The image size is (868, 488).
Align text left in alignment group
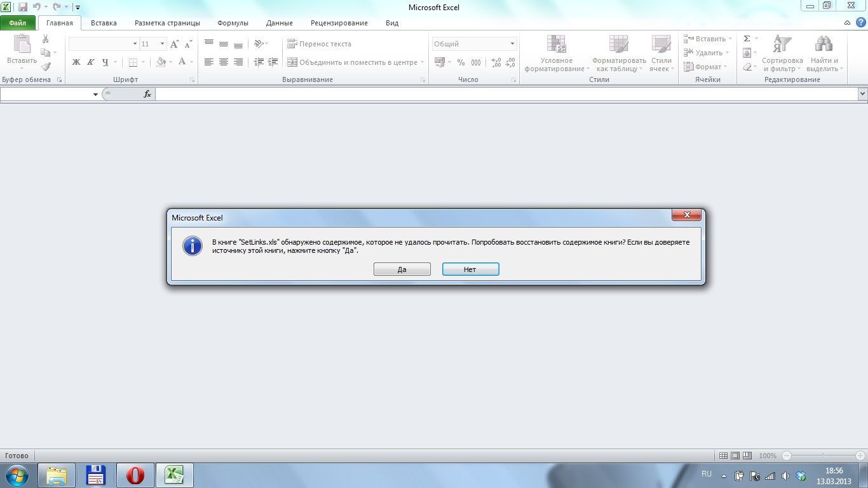(x=209, y=62)
